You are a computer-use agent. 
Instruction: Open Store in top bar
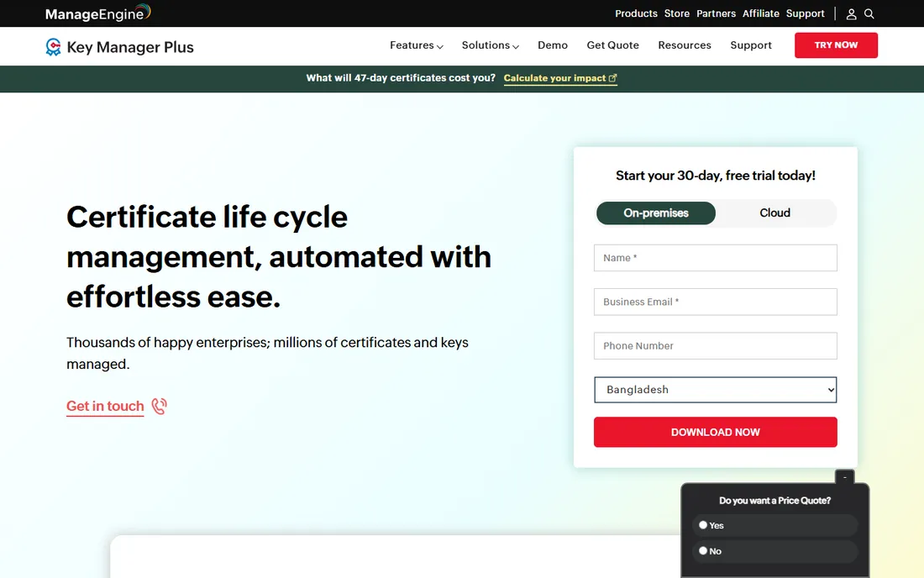[x=676, y=13]
